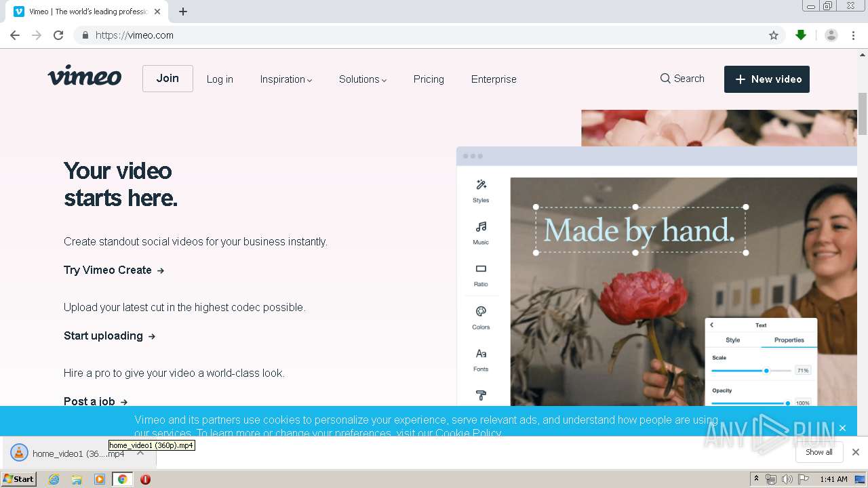Expand the Solutions dropdown menu
Viewport: 868px width, 488px height.
point(363,79)
